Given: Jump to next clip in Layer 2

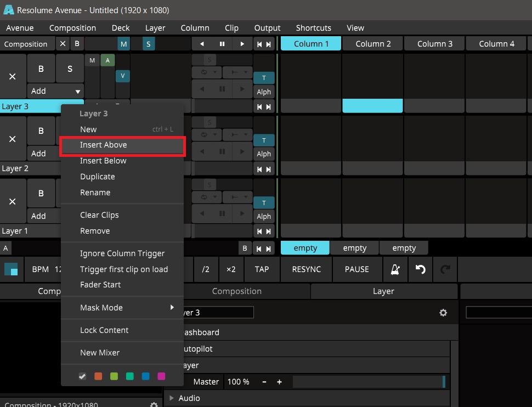Looking at the screenshot, I should click(x=268, y=169).
